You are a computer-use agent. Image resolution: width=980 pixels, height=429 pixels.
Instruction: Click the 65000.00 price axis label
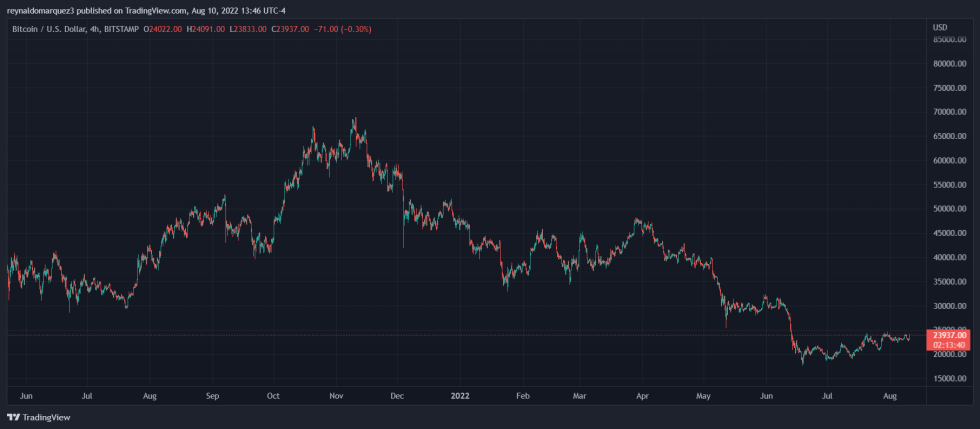tap(950, 136)
